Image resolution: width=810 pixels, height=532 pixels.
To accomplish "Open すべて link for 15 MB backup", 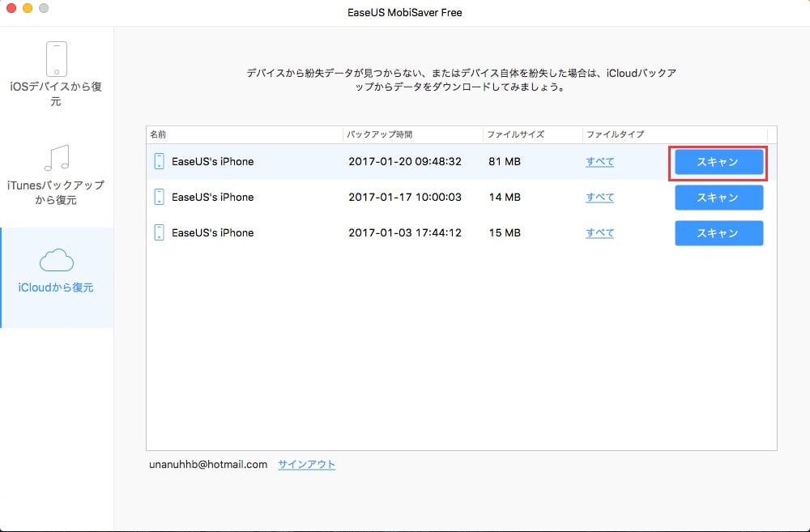I will (x=599, y=233).
